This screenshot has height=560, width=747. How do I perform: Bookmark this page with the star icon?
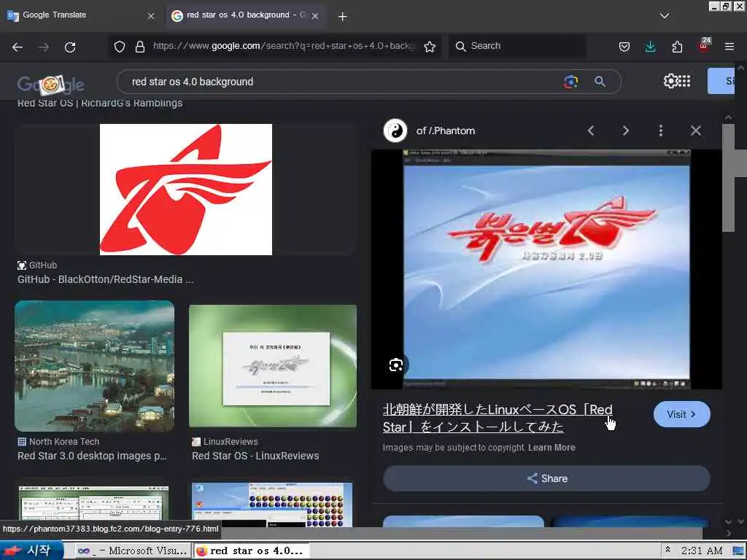(430, 46)
